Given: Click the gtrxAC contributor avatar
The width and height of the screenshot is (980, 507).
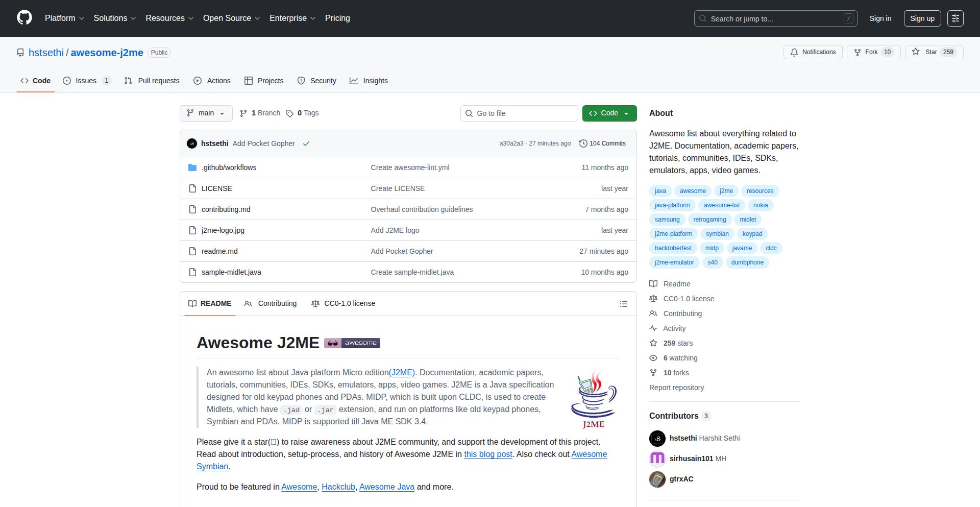Looking at the screenshot, I should click(657, 479).
